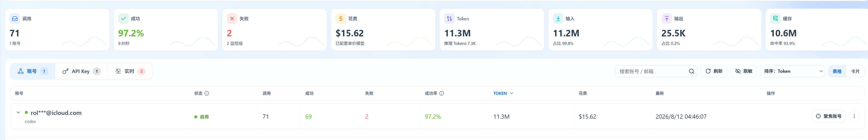Viewport: 868px width, 140px height.
Task: Click the 9.91秒 text
Action: (x=124, y=43)
